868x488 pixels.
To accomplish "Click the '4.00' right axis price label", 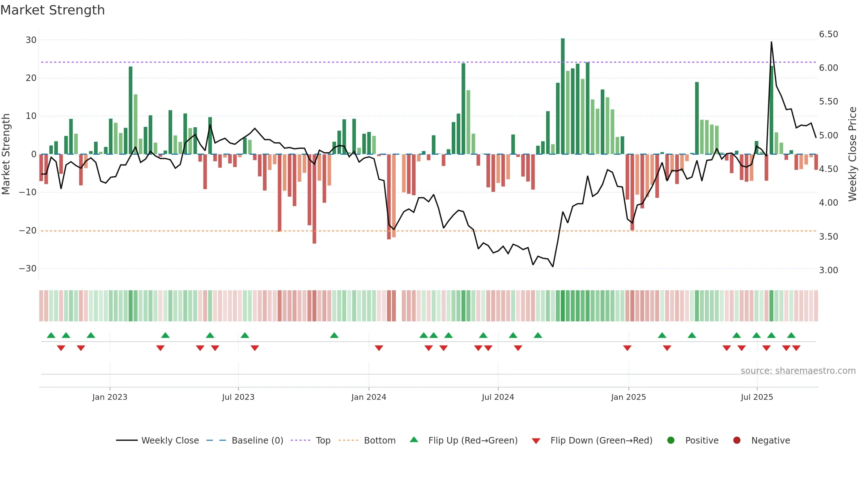I will point(829,202).
